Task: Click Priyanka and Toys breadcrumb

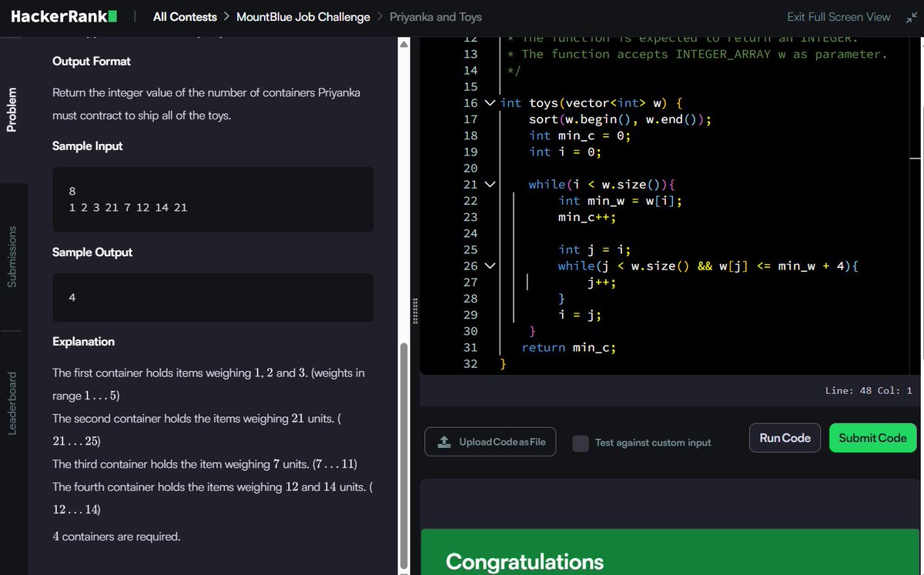Action: pyautogui.click(x=436, y=17)
